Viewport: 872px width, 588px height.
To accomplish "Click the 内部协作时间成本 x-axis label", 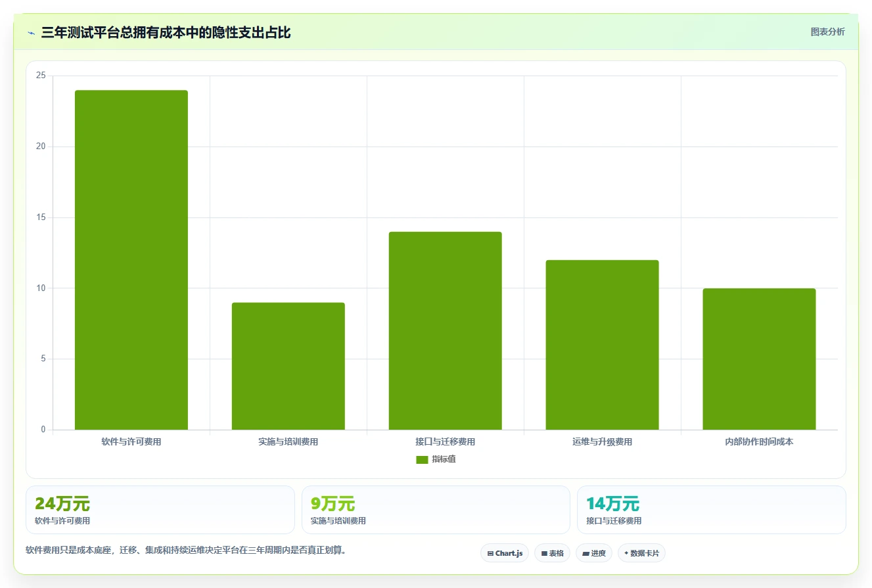I will pos(759,442).
